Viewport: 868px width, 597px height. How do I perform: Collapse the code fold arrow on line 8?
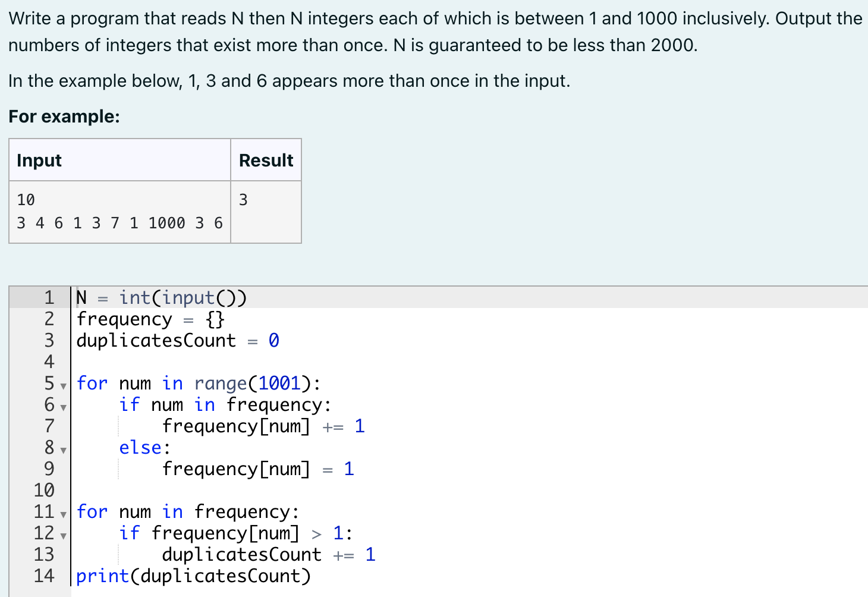point(64,451)
